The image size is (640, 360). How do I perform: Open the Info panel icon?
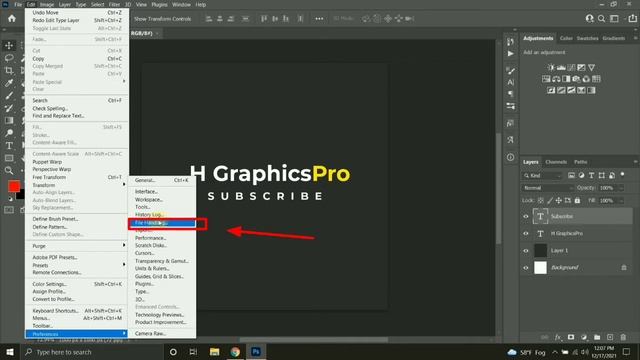tap(511, 157)
